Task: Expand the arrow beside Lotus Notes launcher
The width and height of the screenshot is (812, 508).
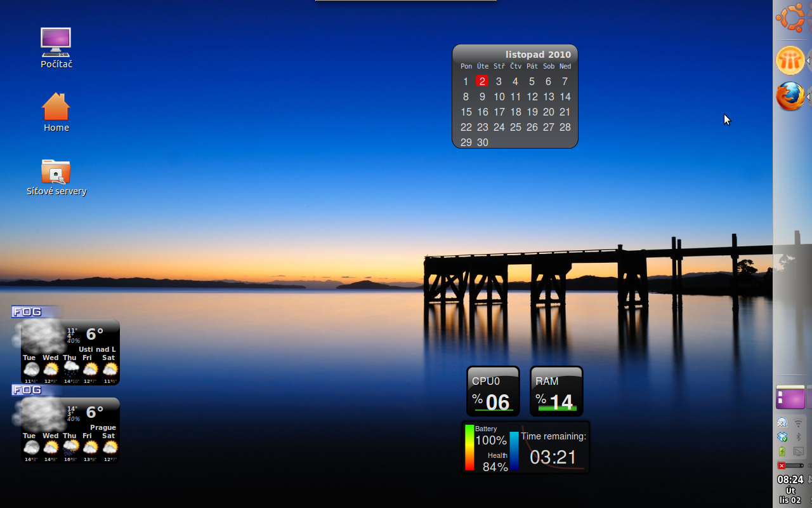Action: coord(809,61)
